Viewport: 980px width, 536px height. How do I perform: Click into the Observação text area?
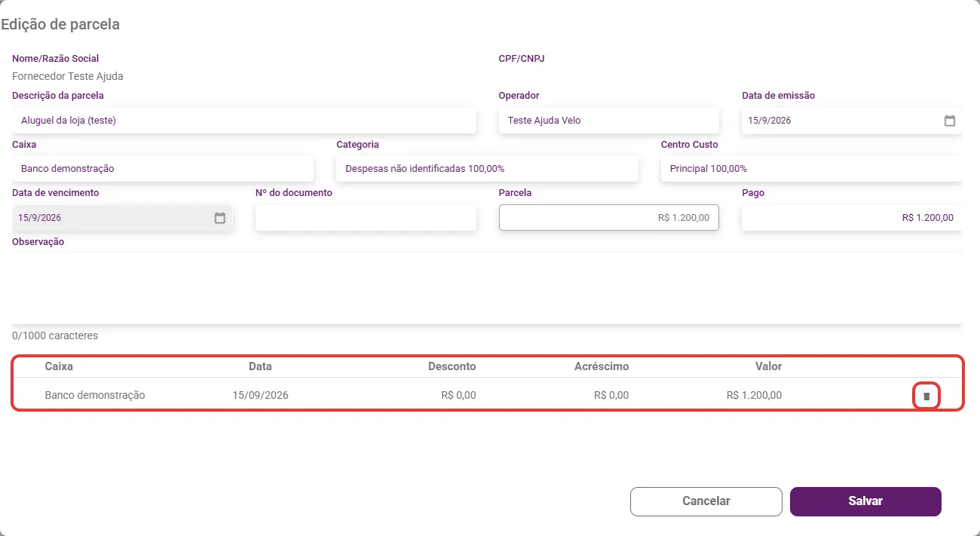[487, 288]
